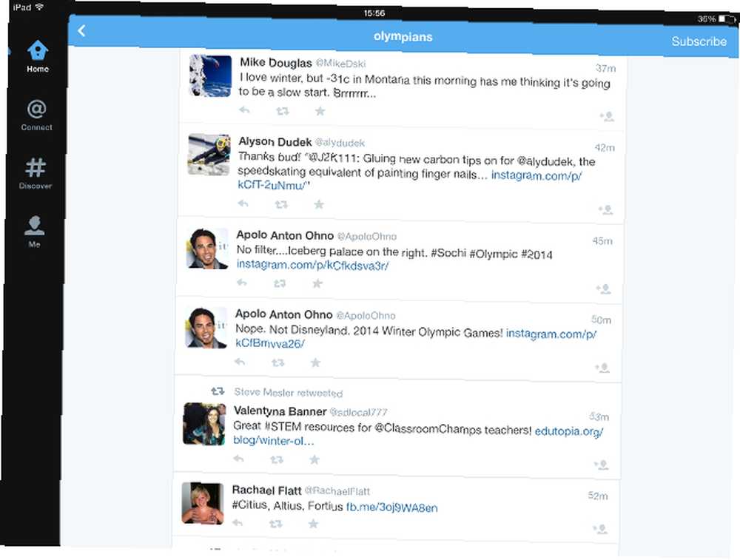Screen dimensions: 740x560
Task: Reply to Valentyna Banner's tweet
Action: 239,458
